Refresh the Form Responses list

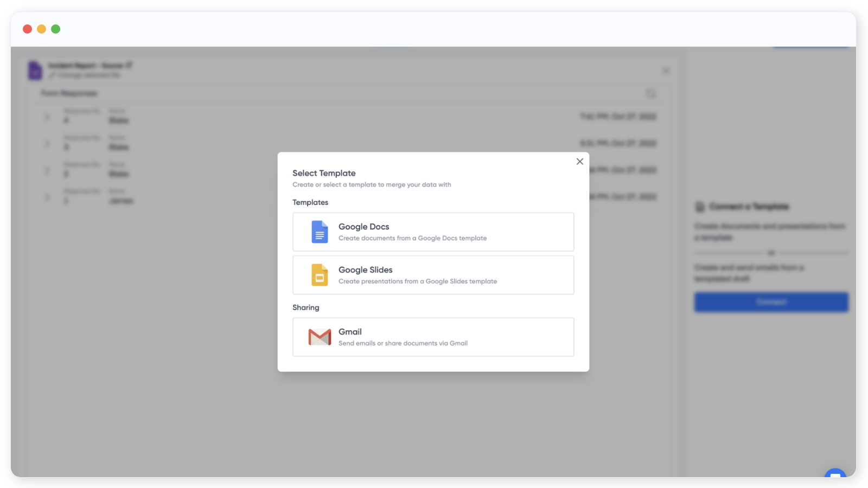[650, 94]
